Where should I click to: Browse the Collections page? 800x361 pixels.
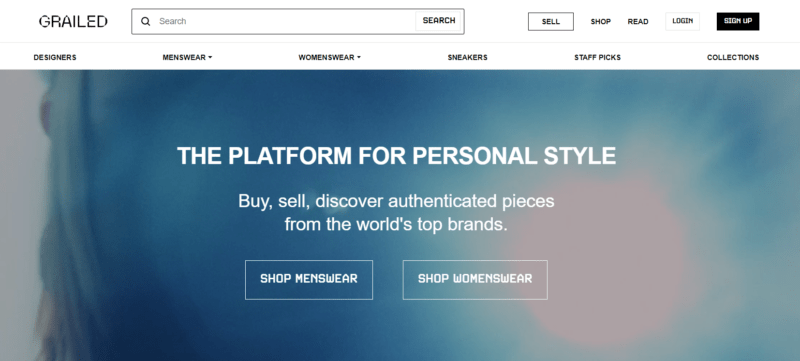[x=733, y=58]
